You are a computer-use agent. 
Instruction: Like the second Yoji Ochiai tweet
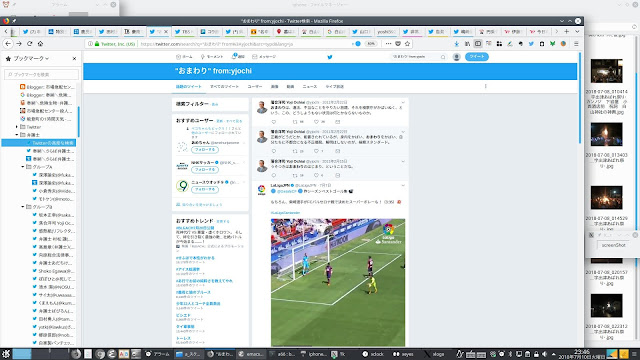316,151
